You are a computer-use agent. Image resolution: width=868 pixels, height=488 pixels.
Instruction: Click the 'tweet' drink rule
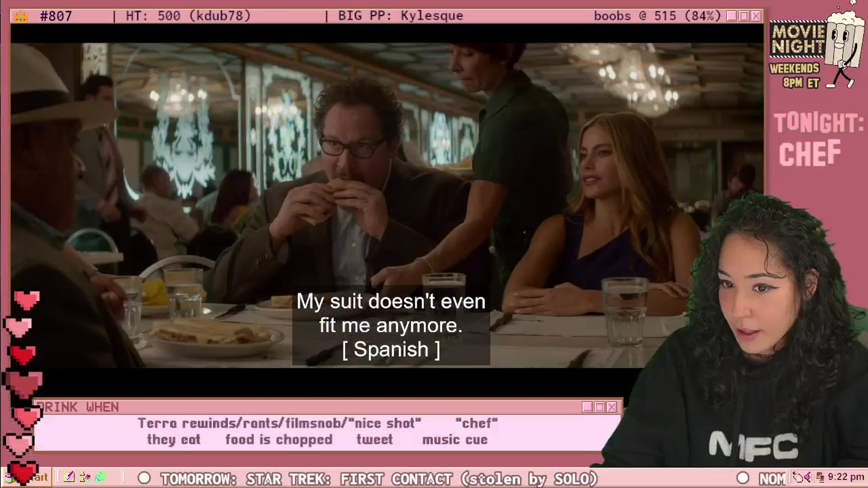pyautogui.click(x=374, y=440)
